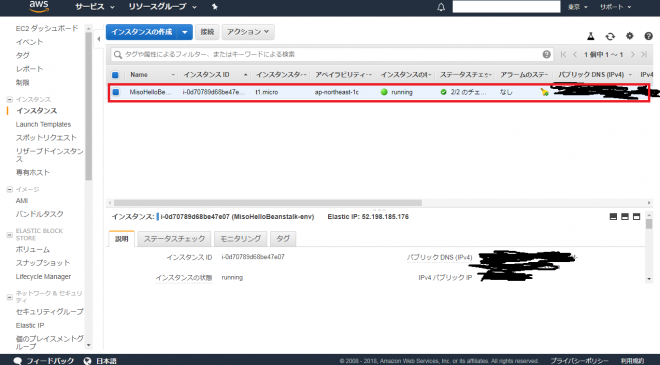This screenshot has width=660, height=365.
Task: Open the Elastic IP sidebar link
Action: pyautogui.click(x=30, y=325)
